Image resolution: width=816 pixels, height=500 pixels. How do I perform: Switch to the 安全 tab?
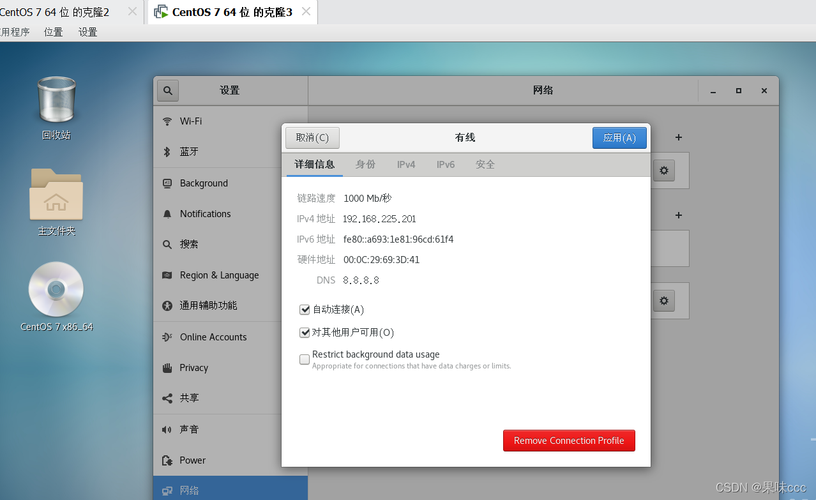coord(485,164)
